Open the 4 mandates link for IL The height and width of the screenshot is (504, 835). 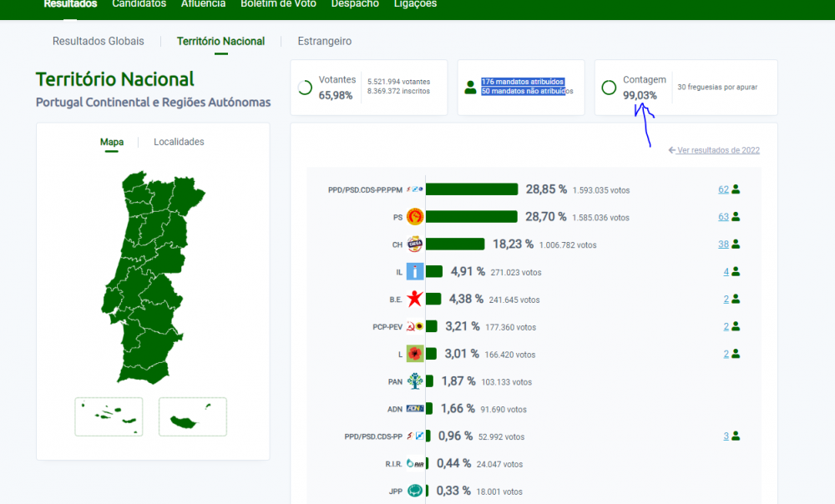[726, 271]
